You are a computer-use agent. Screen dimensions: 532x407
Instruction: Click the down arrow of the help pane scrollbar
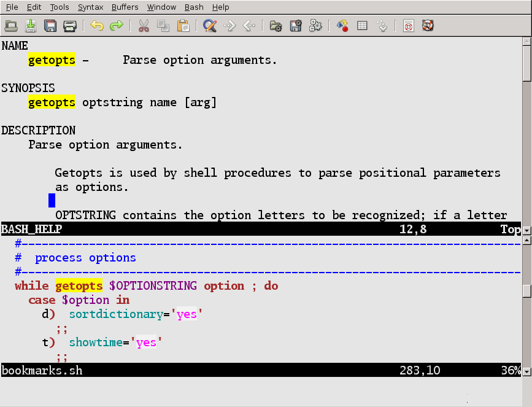tap(526, 231)
